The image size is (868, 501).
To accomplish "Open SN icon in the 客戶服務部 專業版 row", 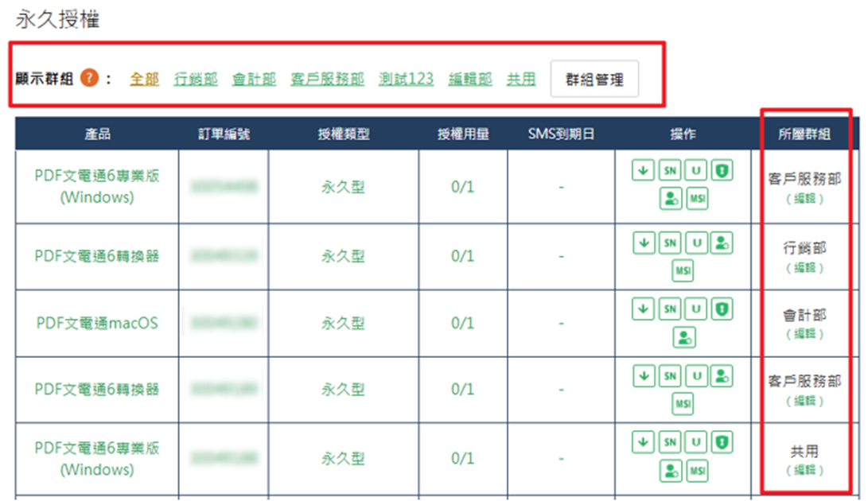I will pos(670,170).
